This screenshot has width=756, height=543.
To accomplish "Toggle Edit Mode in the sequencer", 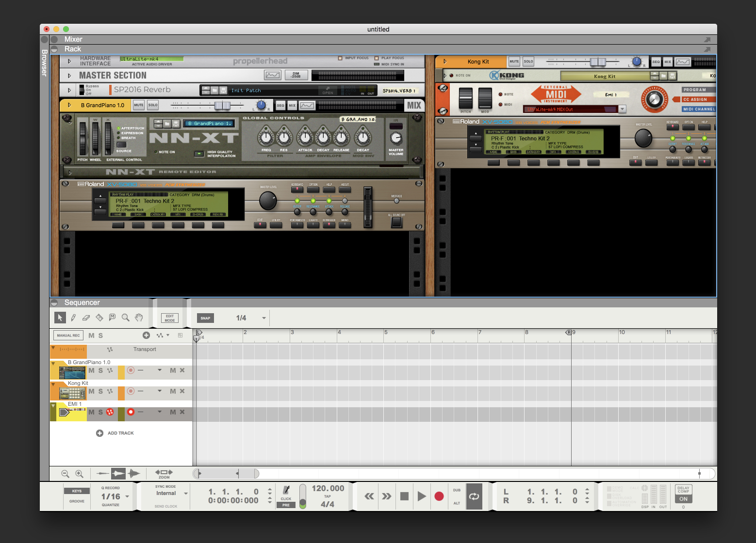I will pos(170,318).
